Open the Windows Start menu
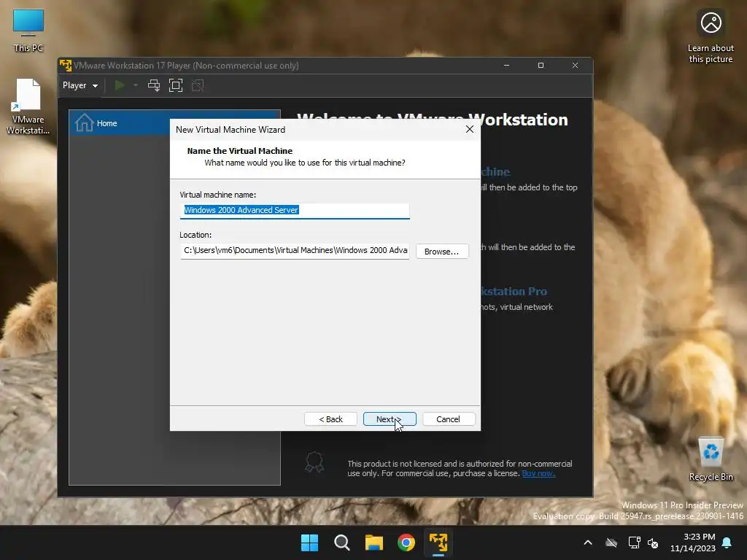This screenshot has height=560, width=747. tap(309, 542)
